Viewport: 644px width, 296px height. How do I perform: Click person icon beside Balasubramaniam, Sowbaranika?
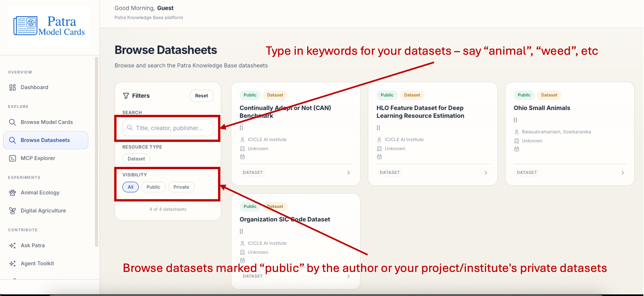pos(517,132)
